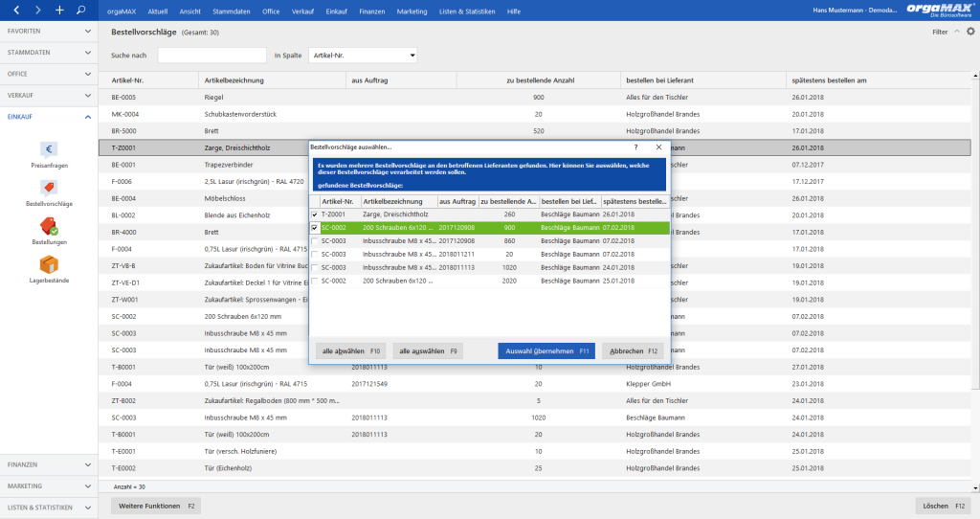Check the SC-0003 order 2018011211 checkbox
Viewport: 980px width, 519px height.
tap(314, 255)
